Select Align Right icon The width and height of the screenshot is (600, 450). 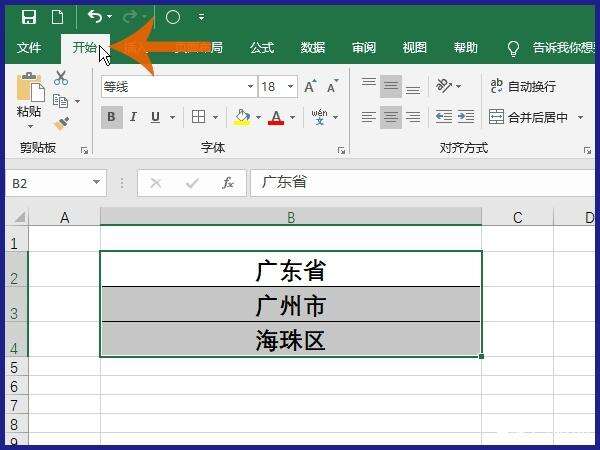click(x=413, y=117)
